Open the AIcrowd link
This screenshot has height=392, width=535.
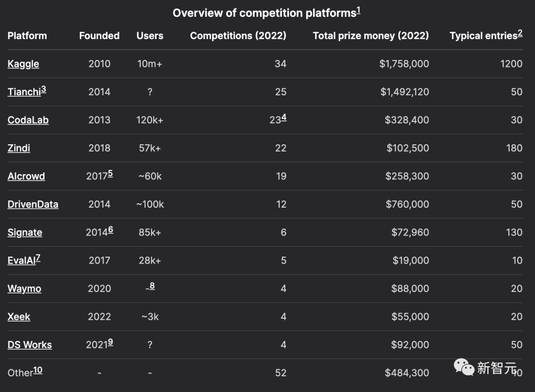pos(26,176)
